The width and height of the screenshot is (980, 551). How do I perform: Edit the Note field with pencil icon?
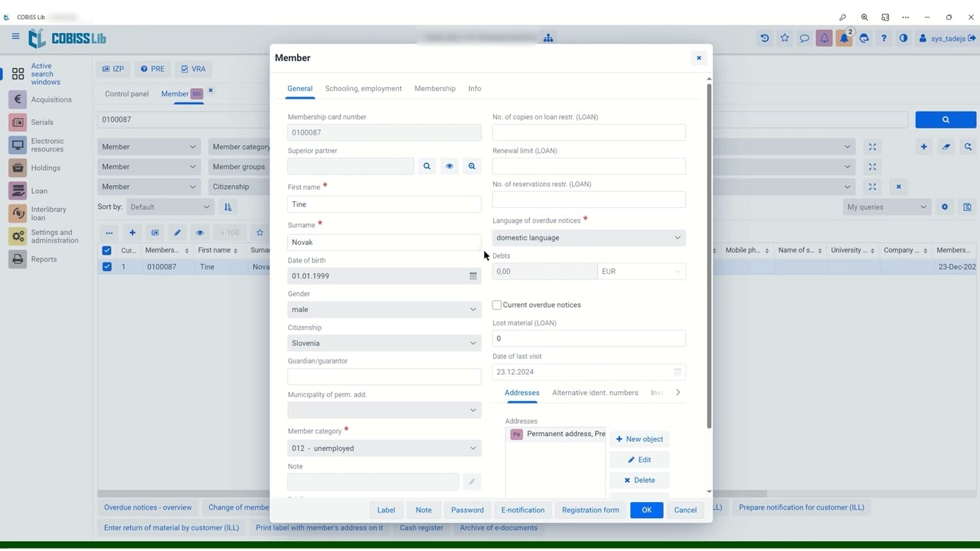pos(472,481)
